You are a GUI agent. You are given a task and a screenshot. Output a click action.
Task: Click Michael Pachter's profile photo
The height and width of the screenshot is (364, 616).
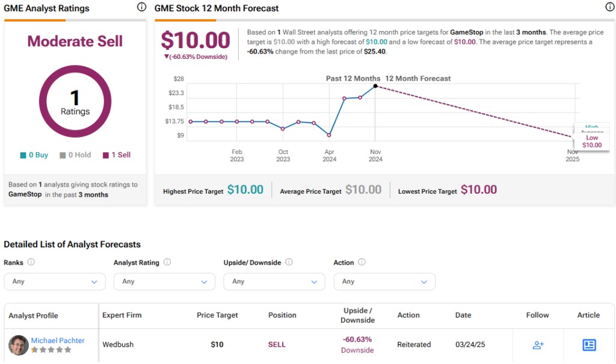coord(18,345)
